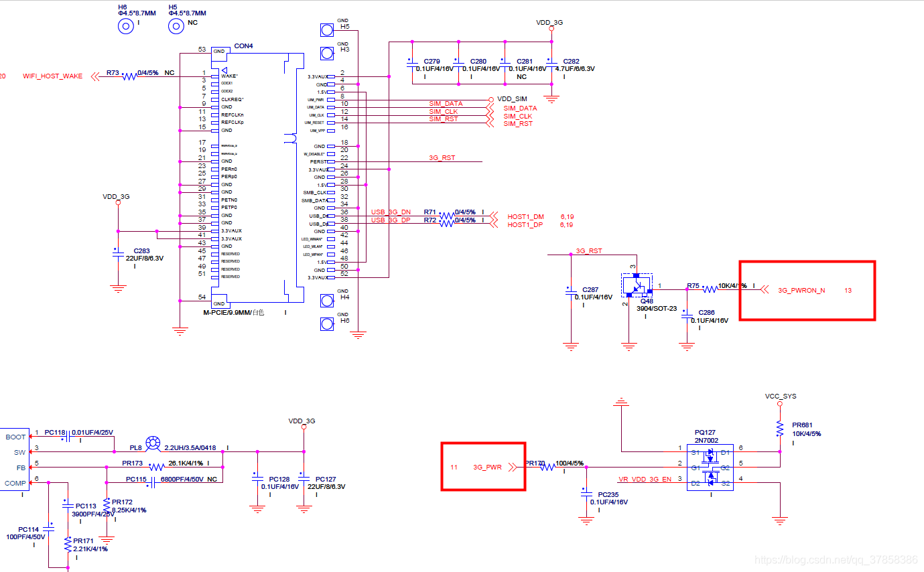Select the BOOT pin label
This screenshot has height=572, width=924.
[15, 437]
